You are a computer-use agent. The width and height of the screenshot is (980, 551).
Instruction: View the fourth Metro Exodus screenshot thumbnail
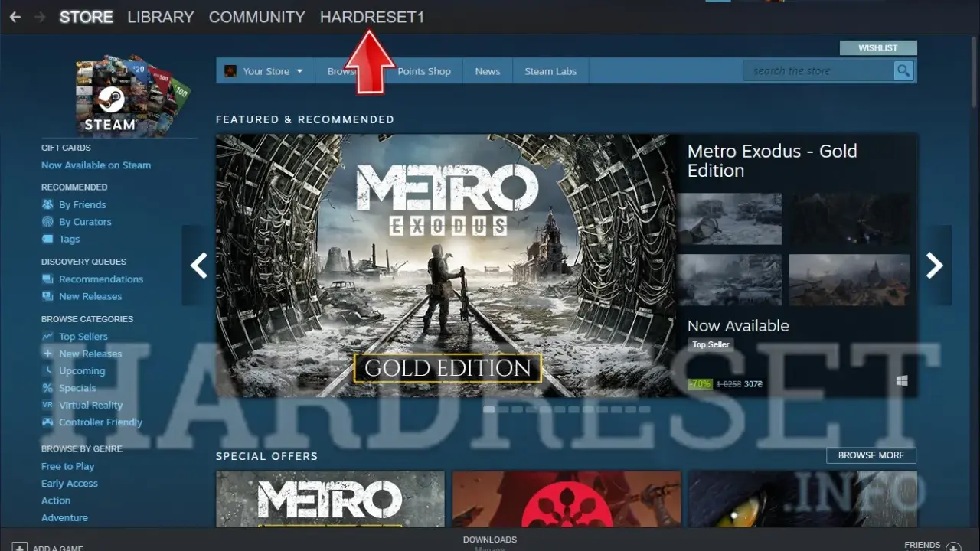coord(849,280)
